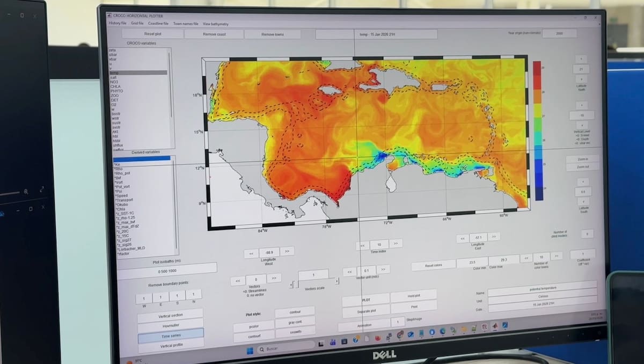Select *Speed in the Derived variables list

coord(122,196)
